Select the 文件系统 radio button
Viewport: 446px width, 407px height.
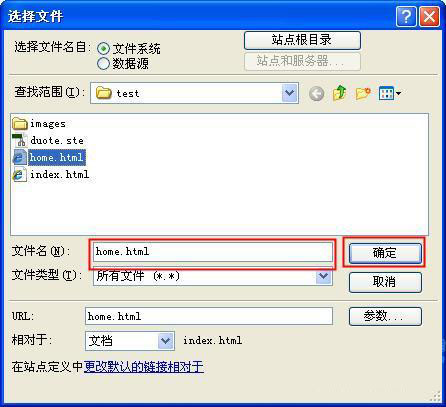(103, 49)
